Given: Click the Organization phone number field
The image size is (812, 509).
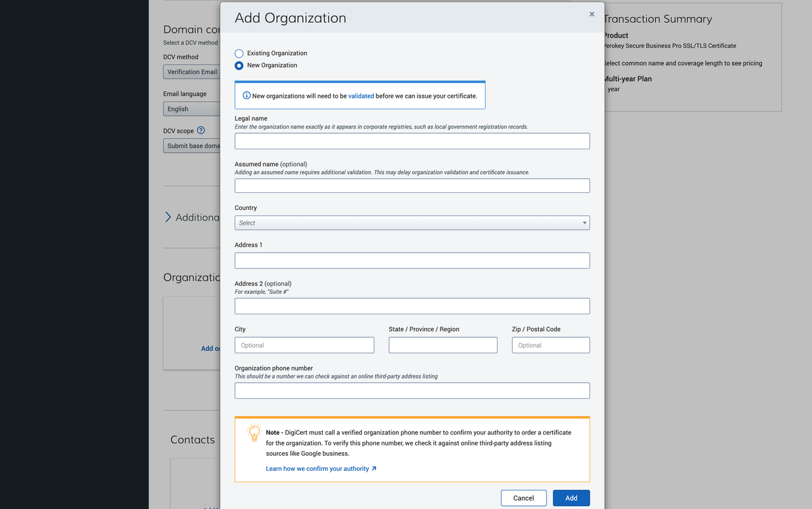Looking at the screenshot, I should point(412,391).
